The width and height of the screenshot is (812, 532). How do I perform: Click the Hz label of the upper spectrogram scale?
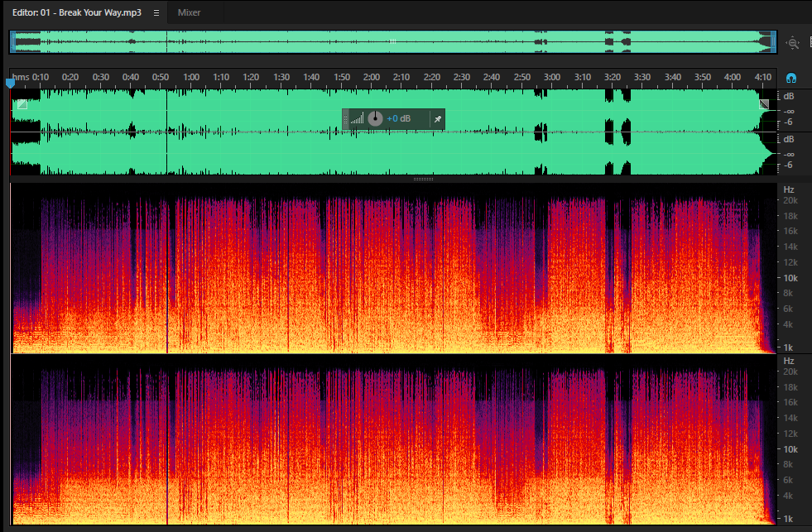789,190
